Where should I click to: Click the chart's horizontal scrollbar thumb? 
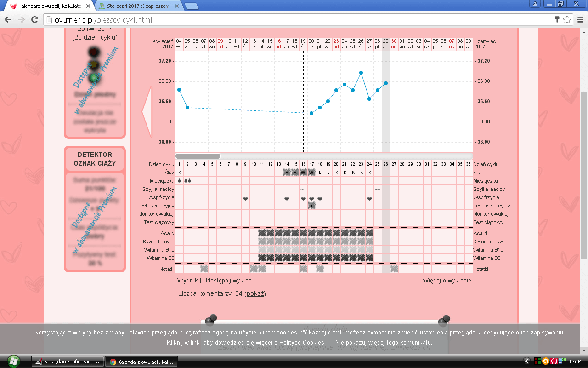(198, 156)
